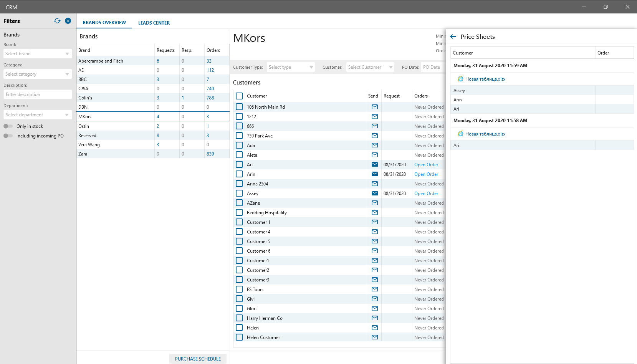Tick the checkbox for 106 North Main Rd
Viewport: 637px width, 364px height.
pos(239,107)
